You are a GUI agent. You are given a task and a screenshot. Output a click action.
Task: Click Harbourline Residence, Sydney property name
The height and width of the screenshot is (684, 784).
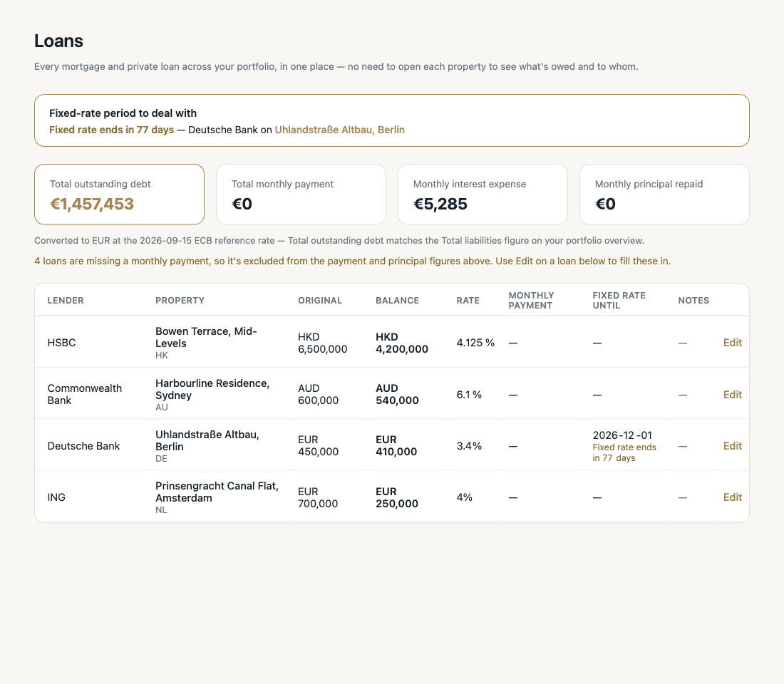212,389
